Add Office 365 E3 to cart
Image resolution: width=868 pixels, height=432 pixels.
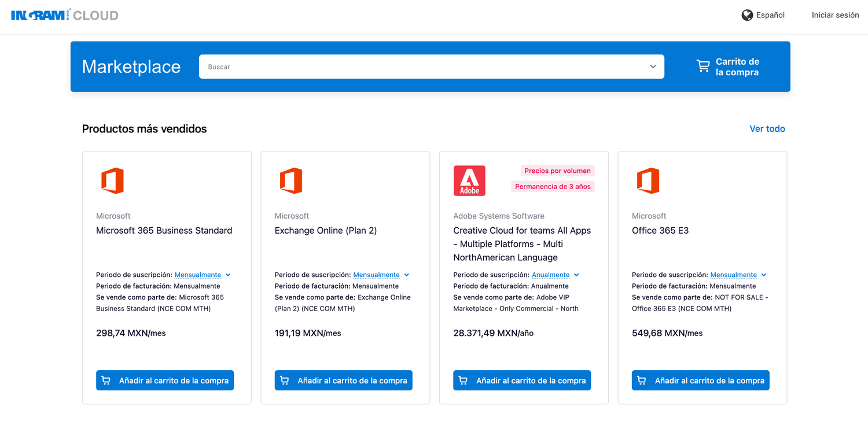(700, 381)
